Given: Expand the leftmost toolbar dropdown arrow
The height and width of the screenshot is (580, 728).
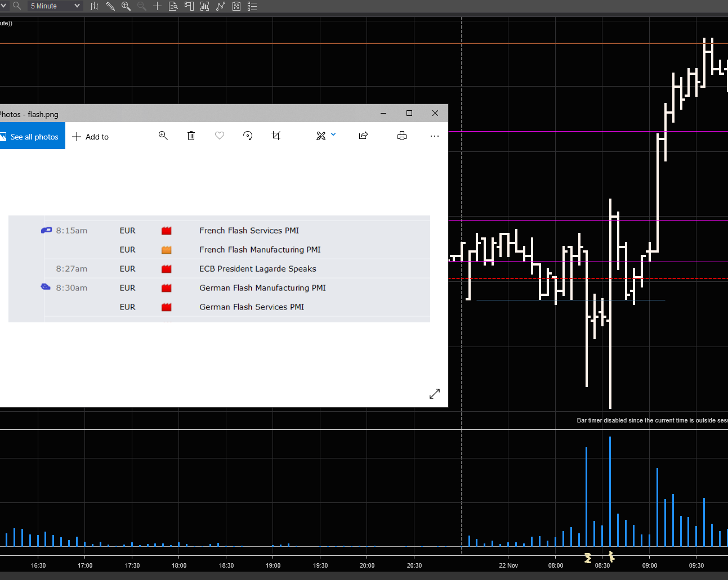Looking at the screenshot, I should coord(3,6).
